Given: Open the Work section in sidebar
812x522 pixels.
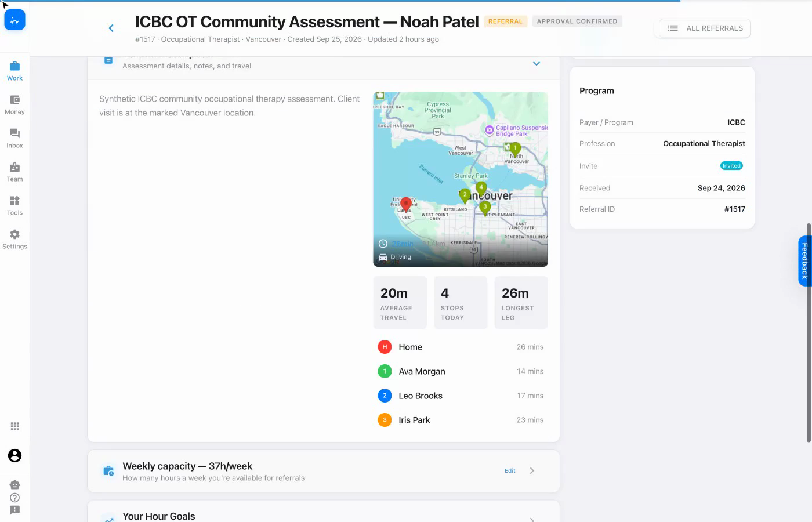Looking at the screenshot, I should coord(14,71).
